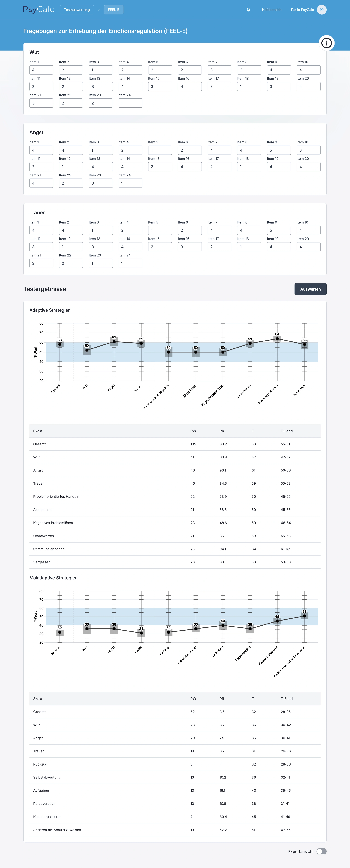Image resolution: width=350 pixels, height=868 pixels.
Task: Select the T-Band value 61-67
Action: 285,549
